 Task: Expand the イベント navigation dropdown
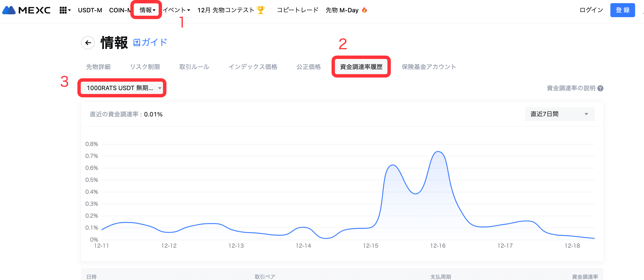click(x=177, y=10)
